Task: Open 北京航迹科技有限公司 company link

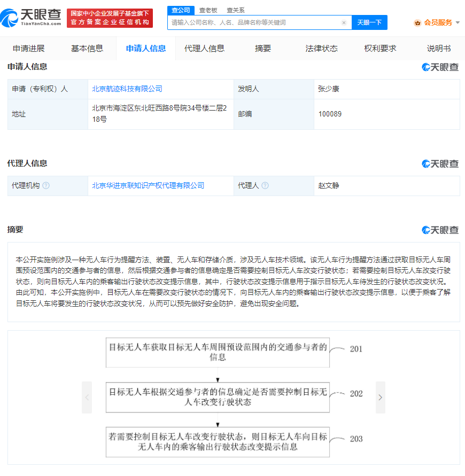Action: (x=127, y=89)
